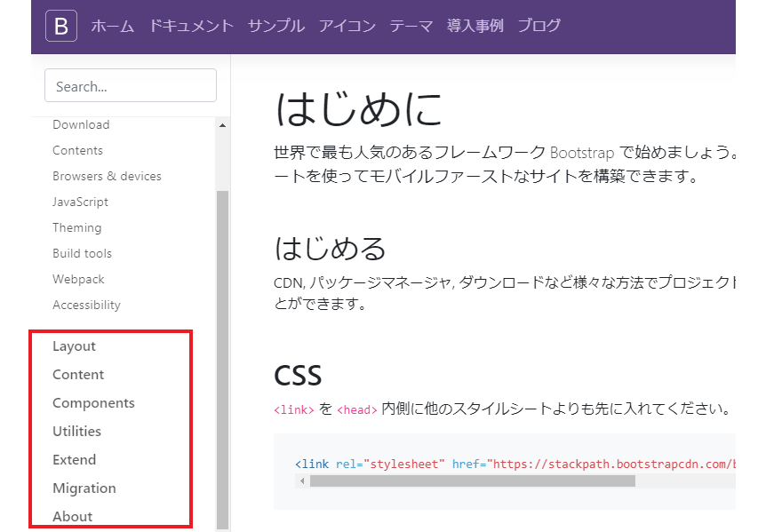
Task: Click the sidebar vertical scrollbar thumb
Action: tap(223, 361)
